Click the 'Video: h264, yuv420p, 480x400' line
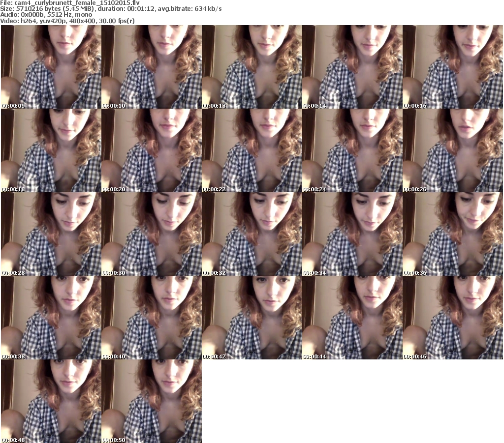 point(67,21)
